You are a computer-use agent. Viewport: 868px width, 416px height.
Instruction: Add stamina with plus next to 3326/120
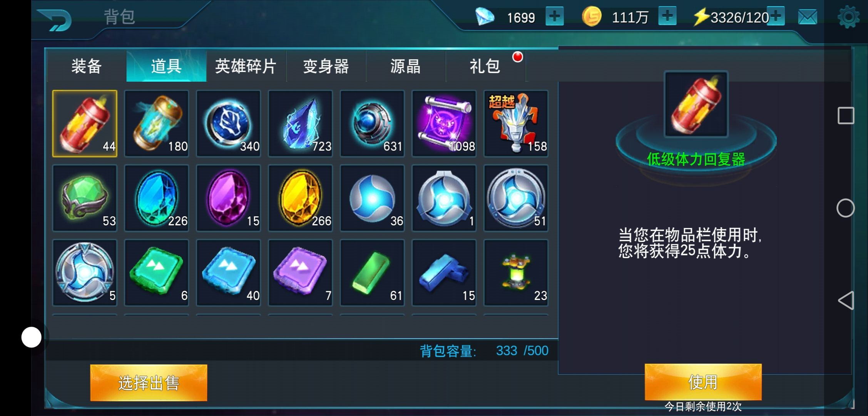pos(776,17)
